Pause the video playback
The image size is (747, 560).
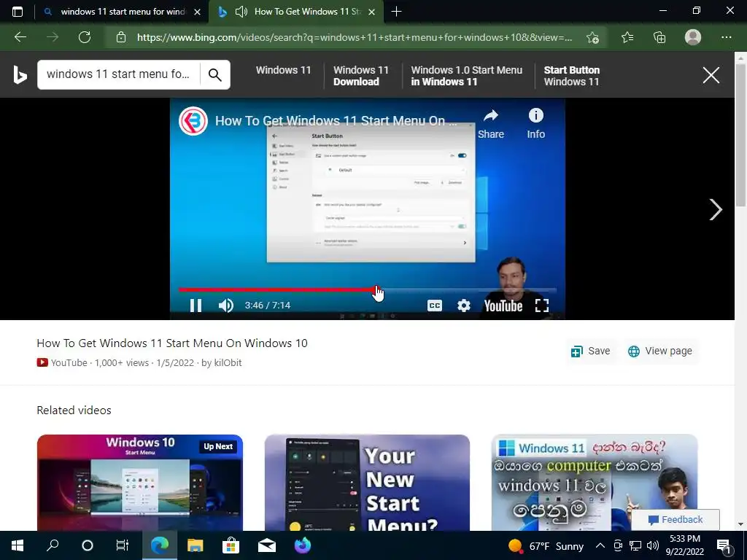point(196,306)
